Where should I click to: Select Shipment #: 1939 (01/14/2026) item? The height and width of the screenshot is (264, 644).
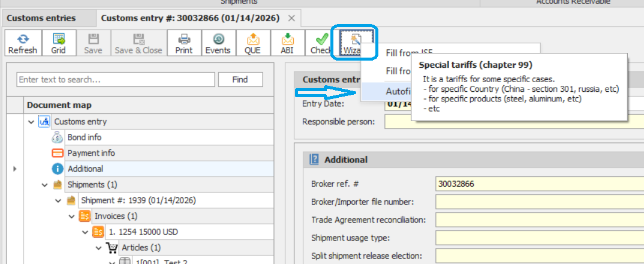139,200
